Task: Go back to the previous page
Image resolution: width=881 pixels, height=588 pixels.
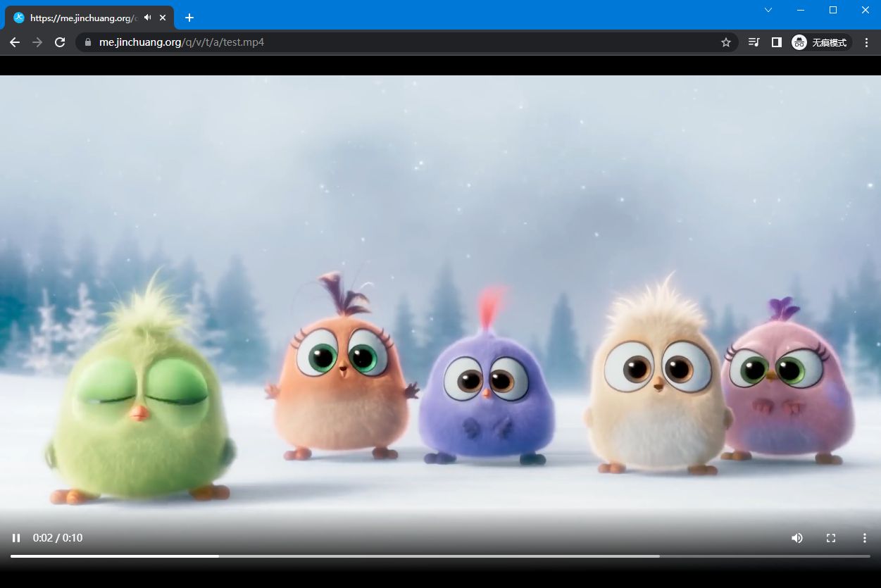Action: [x=15, y=42]
